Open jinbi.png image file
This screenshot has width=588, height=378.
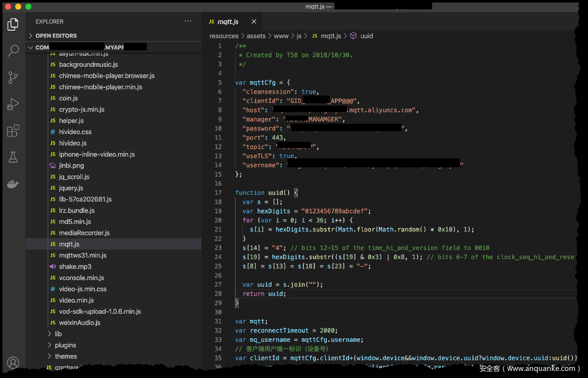pos(71,166)
